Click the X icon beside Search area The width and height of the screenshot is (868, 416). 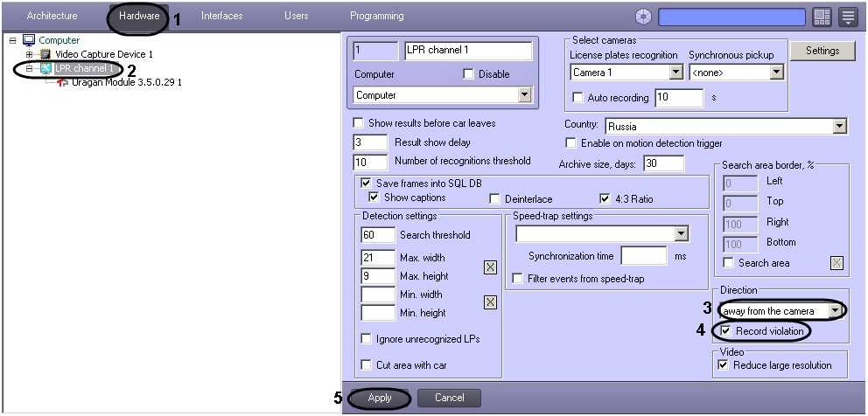(837, 263)
